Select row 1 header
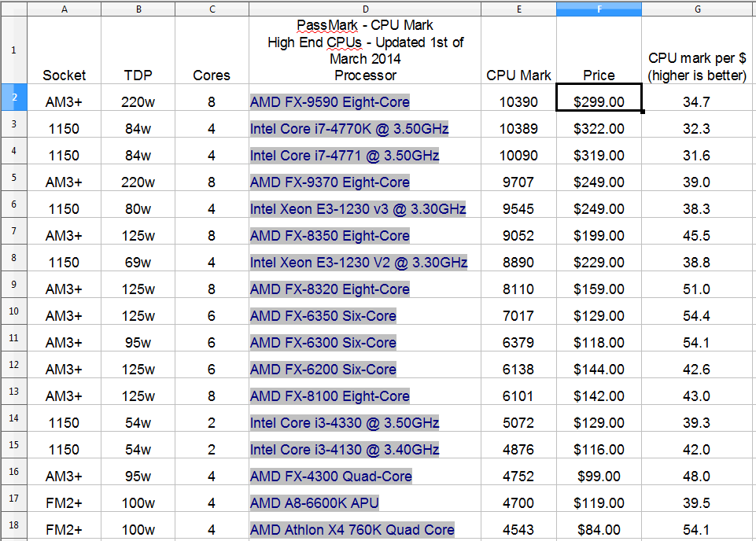 coord(13,50)
